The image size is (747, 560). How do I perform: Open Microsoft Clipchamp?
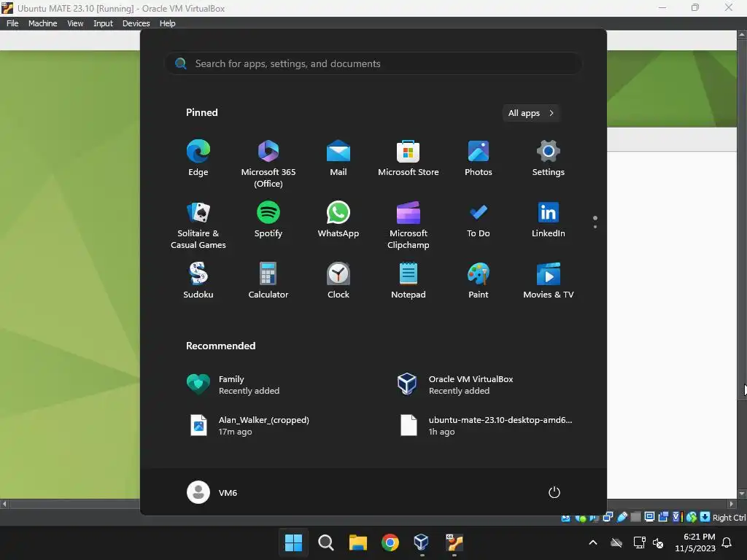pyautogui.click(x=409, y=225)
